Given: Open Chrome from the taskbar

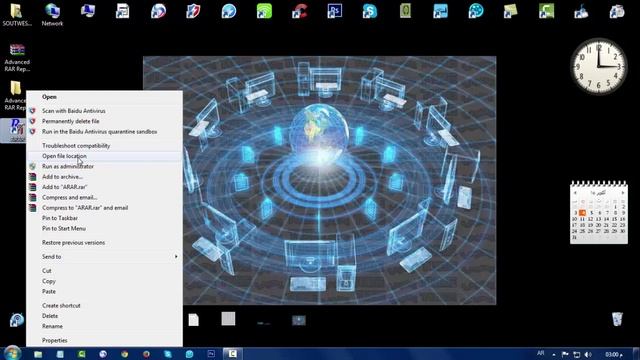Looking at the screenshot, I should [x=124, y=354].
